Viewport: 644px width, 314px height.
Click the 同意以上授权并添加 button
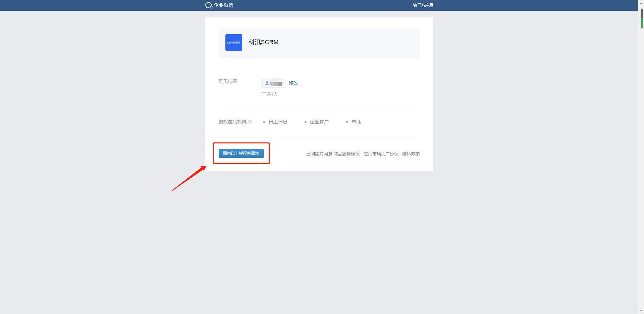coord(241,153)
